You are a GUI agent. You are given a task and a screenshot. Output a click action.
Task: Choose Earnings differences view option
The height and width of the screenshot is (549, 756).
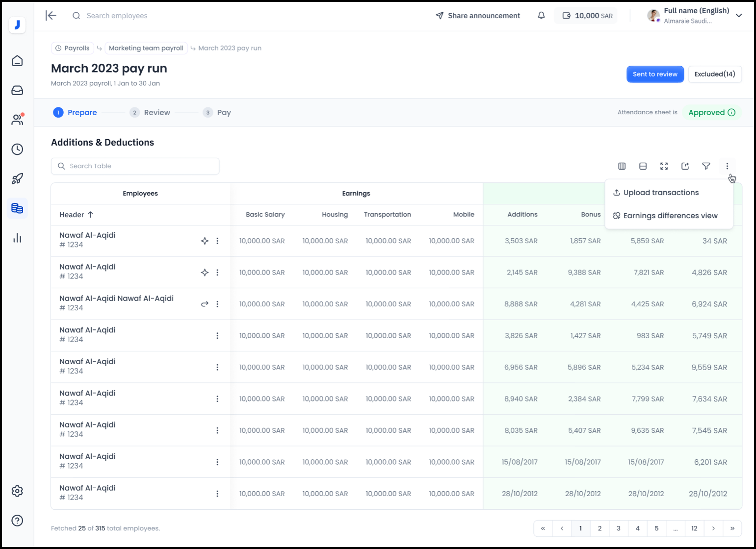coord(670,216)
